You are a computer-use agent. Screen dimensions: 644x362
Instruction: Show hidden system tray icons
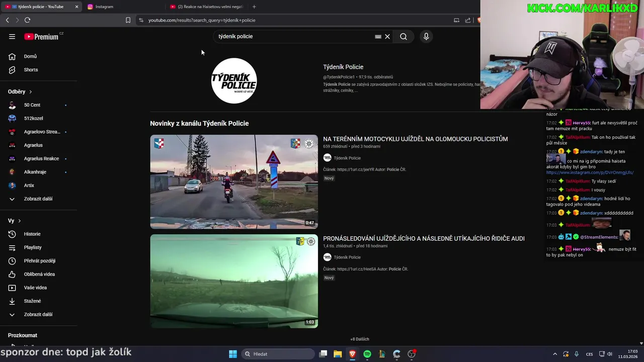[x=555, y=354]
